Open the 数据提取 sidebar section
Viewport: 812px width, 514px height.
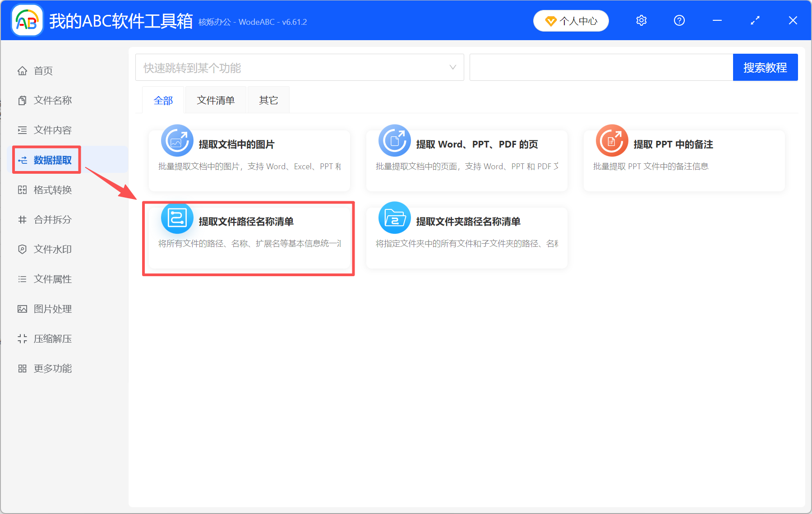coord(46,159)
